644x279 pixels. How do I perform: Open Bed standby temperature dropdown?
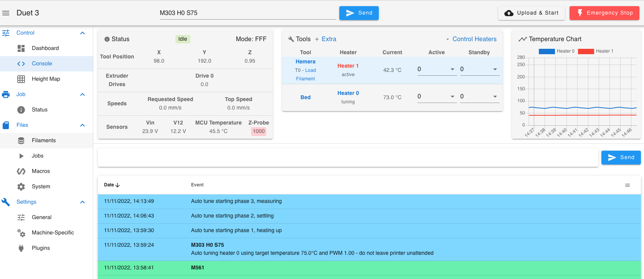(x=495, y=97)
